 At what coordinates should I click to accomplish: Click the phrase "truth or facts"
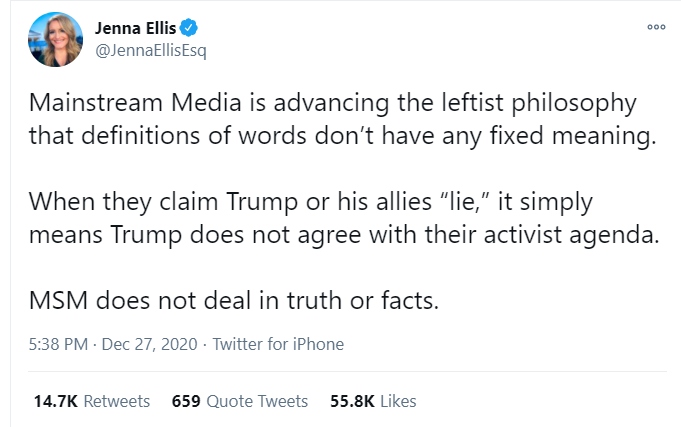coord(370,301)
